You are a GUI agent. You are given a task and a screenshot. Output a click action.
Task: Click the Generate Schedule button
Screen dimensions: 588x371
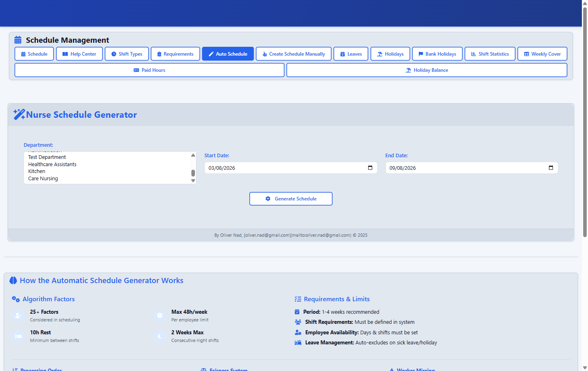tap(291, 199)
